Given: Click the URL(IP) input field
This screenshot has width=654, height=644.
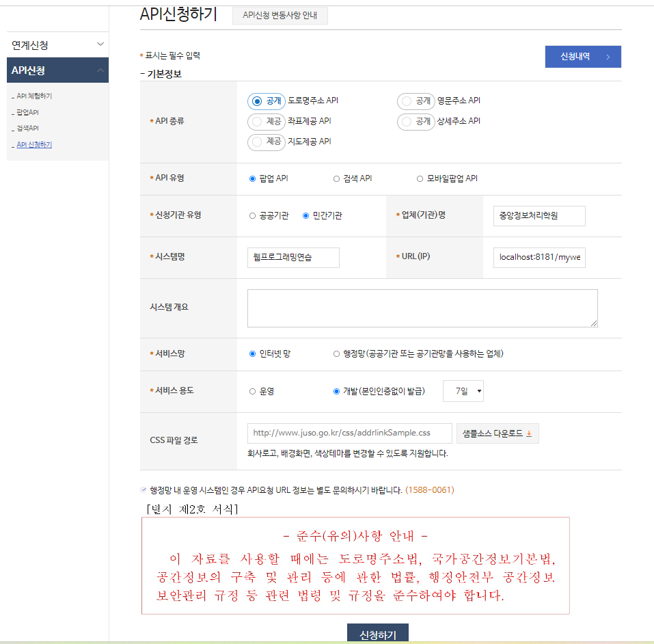Looking at the screenshot, I should pyautogui.click(x=539, y=258).
